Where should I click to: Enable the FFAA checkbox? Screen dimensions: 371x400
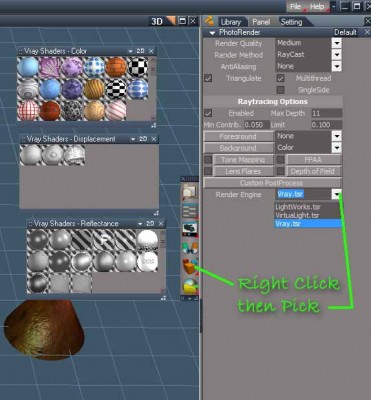[x=281, y=160]
